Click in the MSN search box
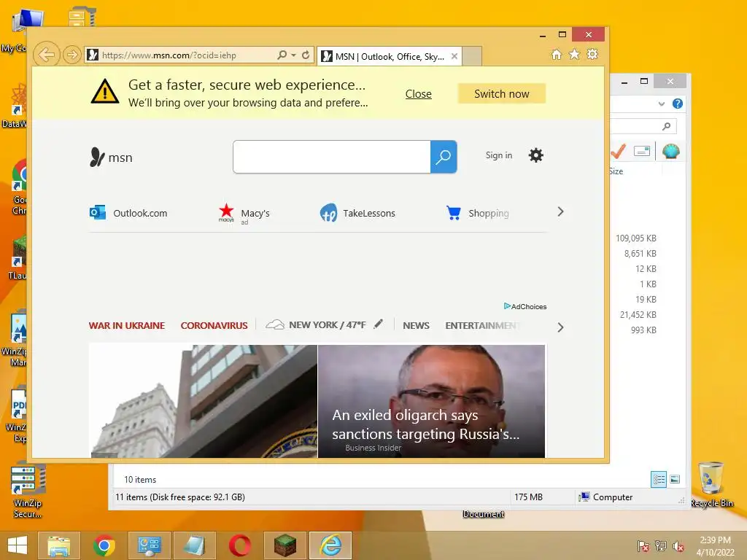Screen dimensions: 747x560 (332, 157)
